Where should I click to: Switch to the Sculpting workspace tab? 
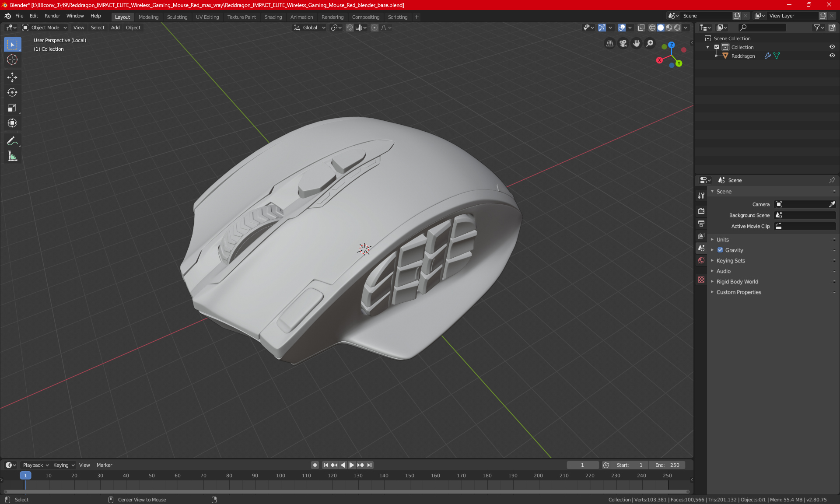pyautogui.click(x=177, y=17)
